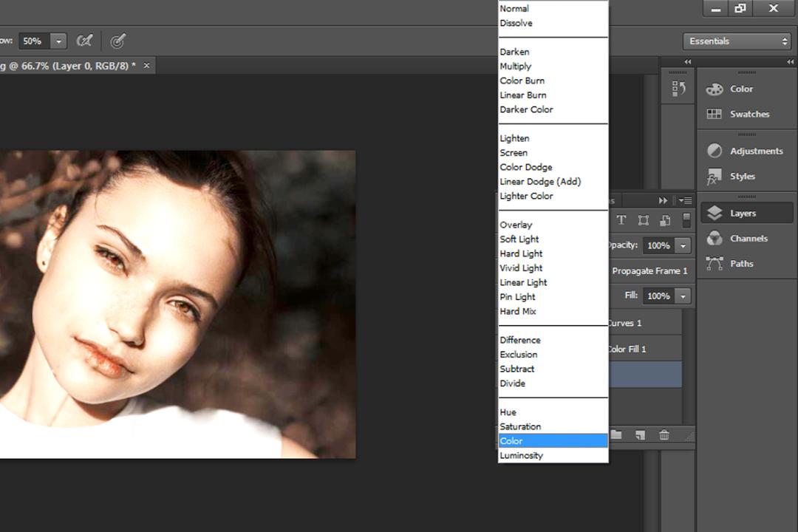Open the Essentials workspace dropdown
This screenshot has height=532, width=798.
(x=737, y=41)
